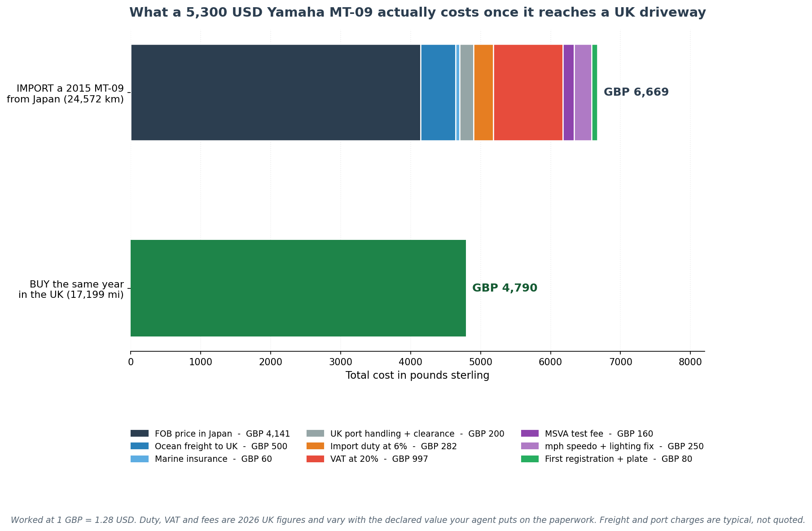This screenshot has height=531, width=812.
Task: Click the Ocean freight legend swatch
Action: tap(139, 446)
